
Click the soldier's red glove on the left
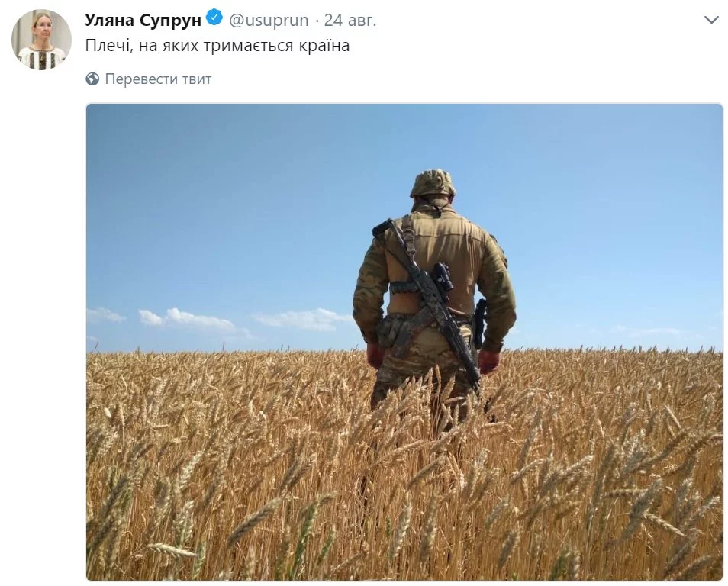click(x=375, y=356)
